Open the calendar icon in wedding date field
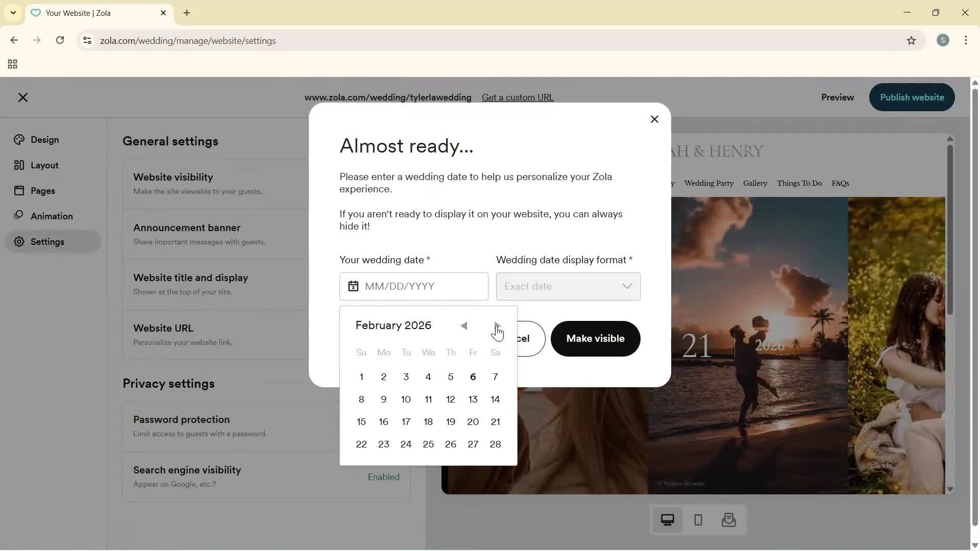The height and width of the screenshot is (551, 980). tap(353, 286)
